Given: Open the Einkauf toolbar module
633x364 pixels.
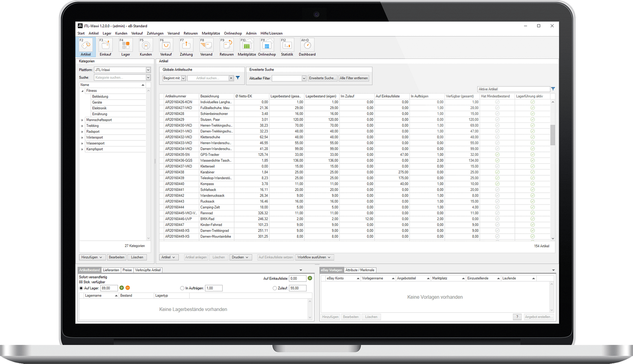Looking at the screenshot, I should [105, 47].
